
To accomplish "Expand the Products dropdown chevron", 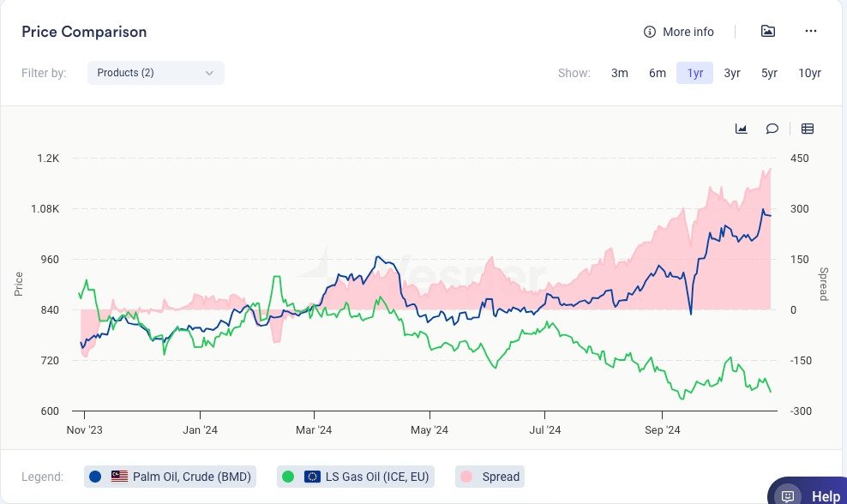I will click(209, 73).
